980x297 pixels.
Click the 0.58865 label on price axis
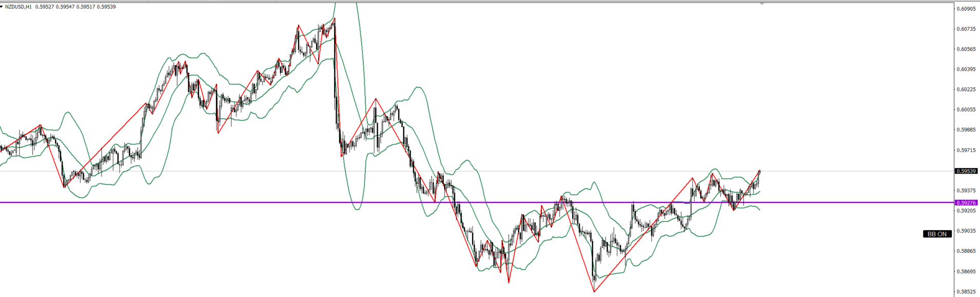(966, 251)
